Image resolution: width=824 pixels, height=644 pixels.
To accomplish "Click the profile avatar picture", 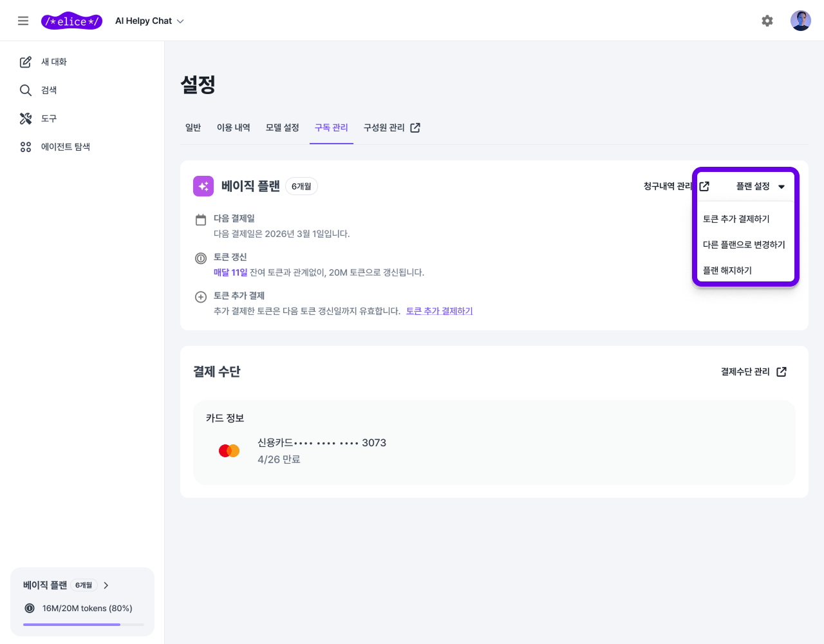I will point(800,20).
